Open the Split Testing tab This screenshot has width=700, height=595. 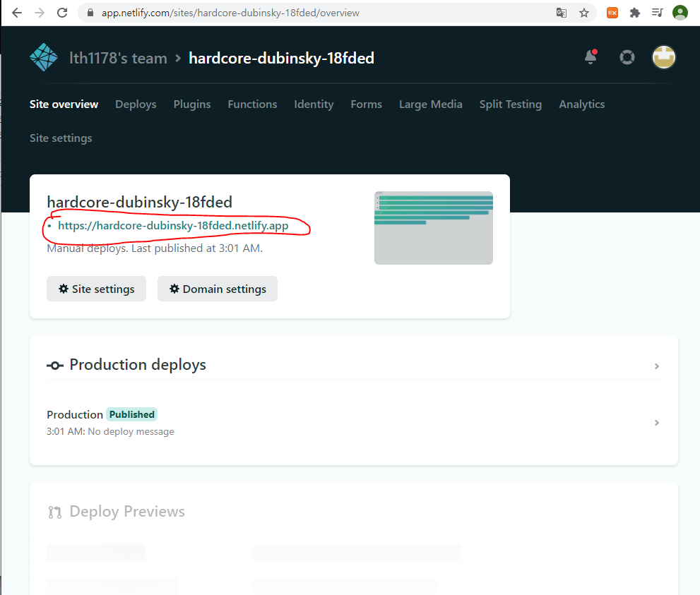coord(510,104)
